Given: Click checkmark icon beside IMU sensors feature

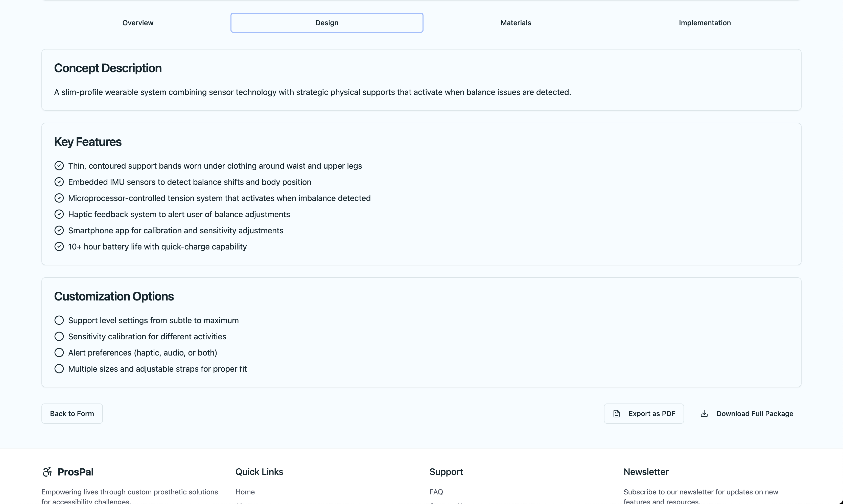Looking at the screenshot, I should pos(59,182).
